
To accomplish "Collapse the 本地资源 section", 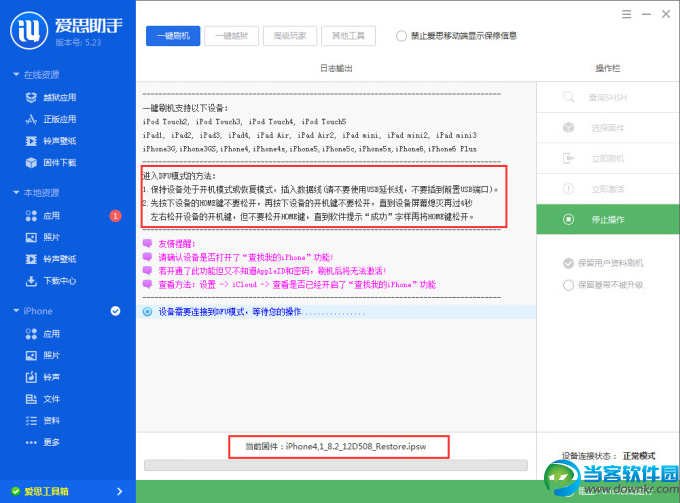I will 16,193.
